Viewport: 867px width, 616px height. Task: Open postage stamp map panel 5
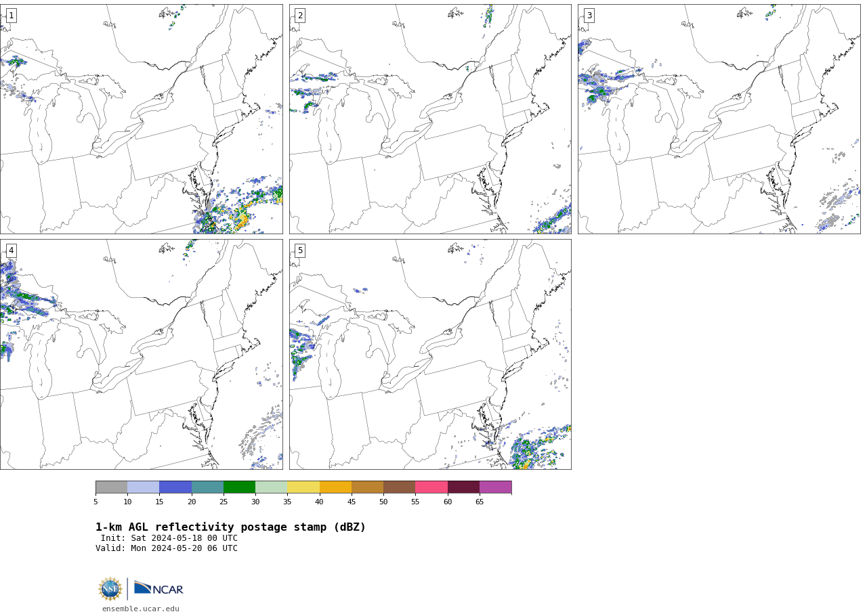(430, 354)
